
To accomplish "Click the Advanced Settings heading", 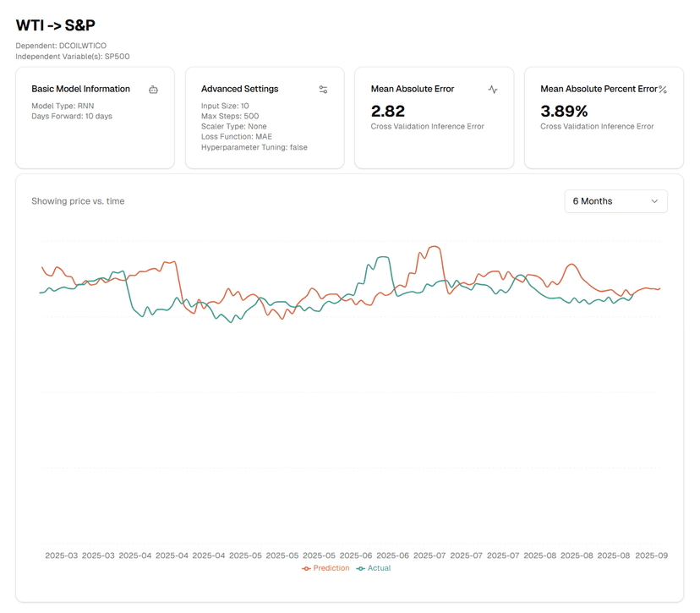I will tap(239, 89).
